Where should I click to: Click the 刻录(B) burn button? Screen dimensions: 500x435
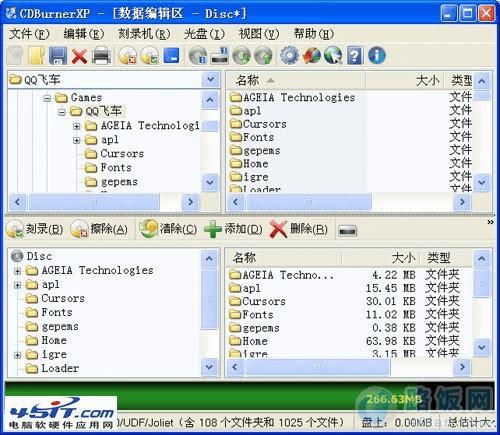click(35, 229)
